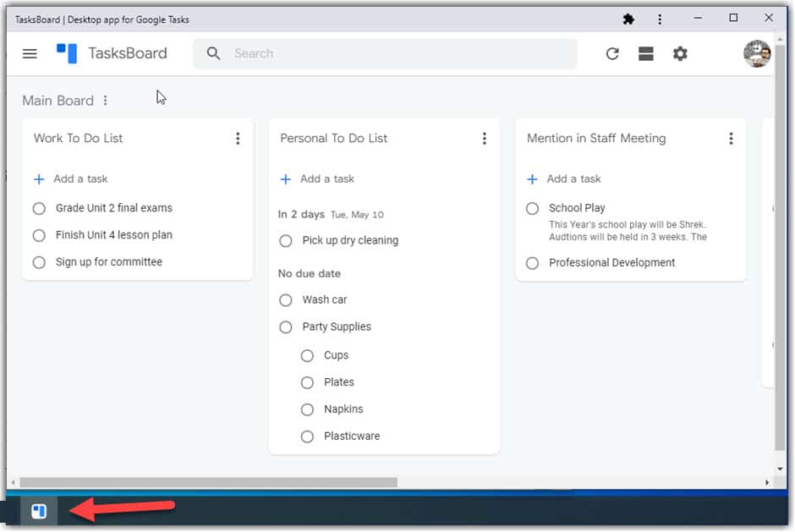This screenshot has height=532, width=795.
Task: Click the Tue, May 10 due date label
Action: click(357, 215)
